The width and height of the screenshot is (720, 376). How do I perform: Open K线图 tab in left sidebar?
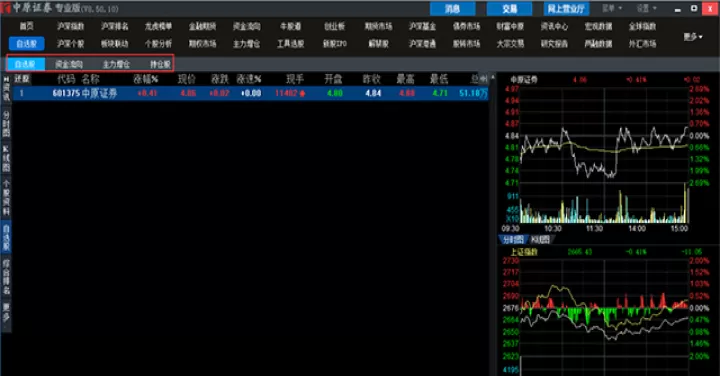(6, 158)
